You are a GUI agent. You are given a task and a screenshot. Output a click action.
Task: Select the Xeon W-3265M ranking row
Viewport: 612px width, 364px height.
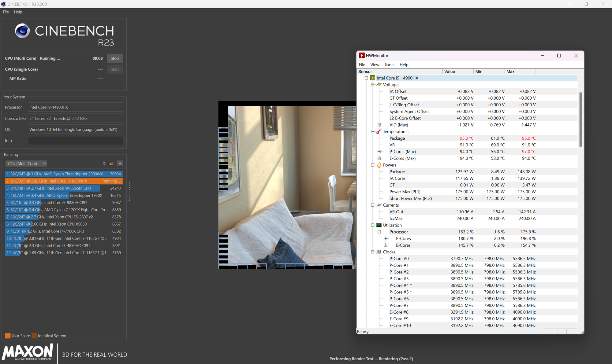point(64,188)
